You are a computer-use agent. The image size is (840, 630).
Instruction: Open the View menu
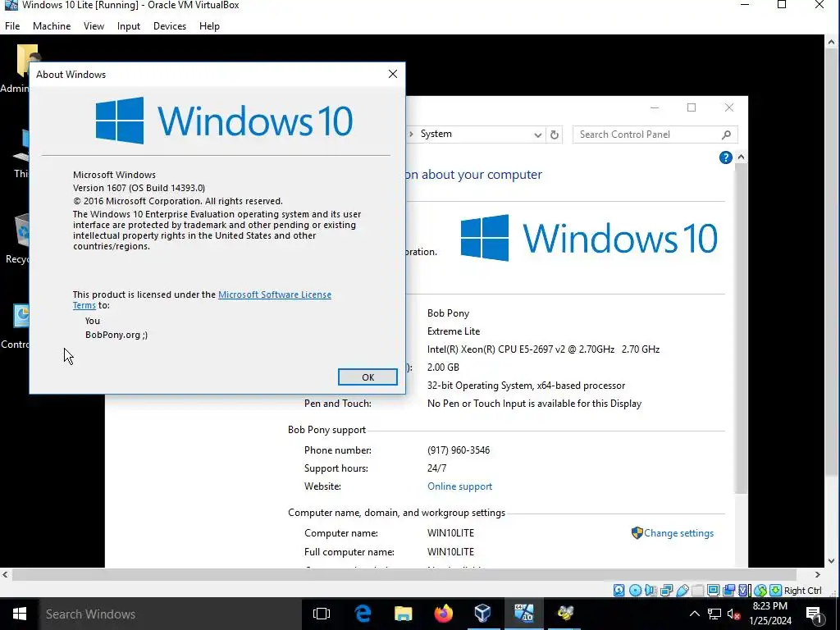(94, 26)
